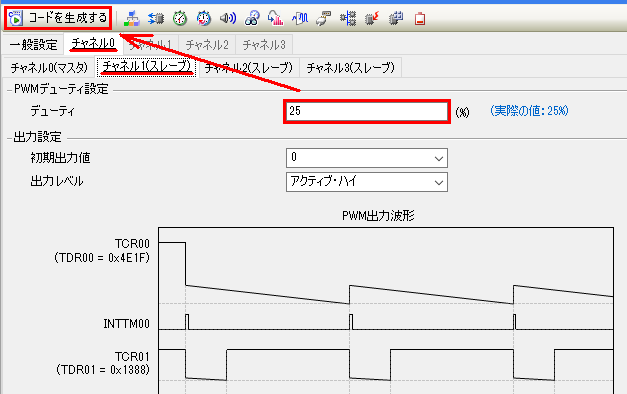Open the stacked chips icon
The height and width of the screenshot is (394, 627).
396,18
